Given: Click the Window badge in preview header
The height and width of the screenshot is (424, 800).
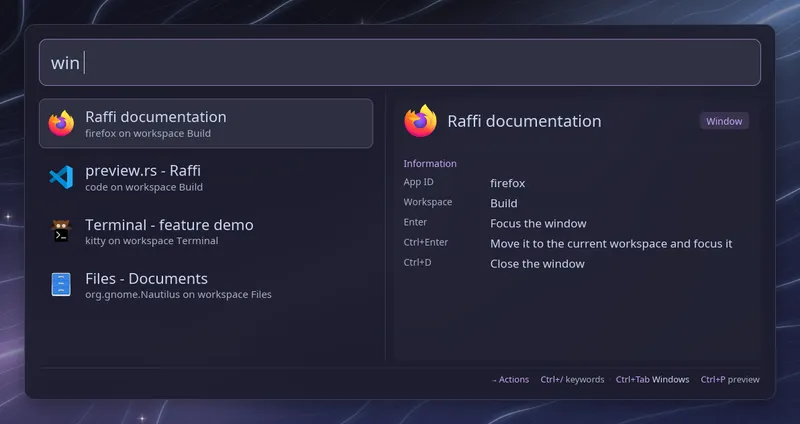Looking at the screenshot, I should [x=724, y=121].
